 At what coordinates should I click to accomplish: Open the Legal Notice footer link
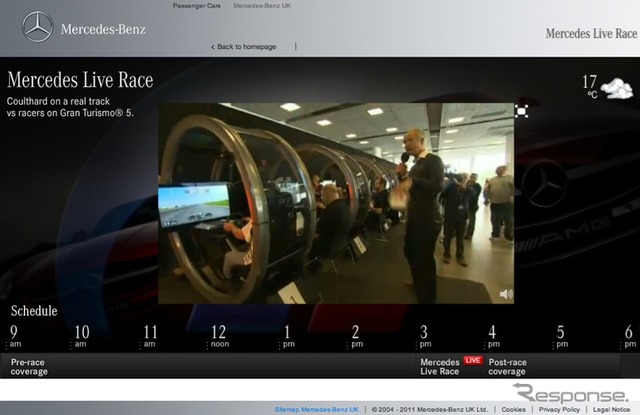click(x=611, y=409)
